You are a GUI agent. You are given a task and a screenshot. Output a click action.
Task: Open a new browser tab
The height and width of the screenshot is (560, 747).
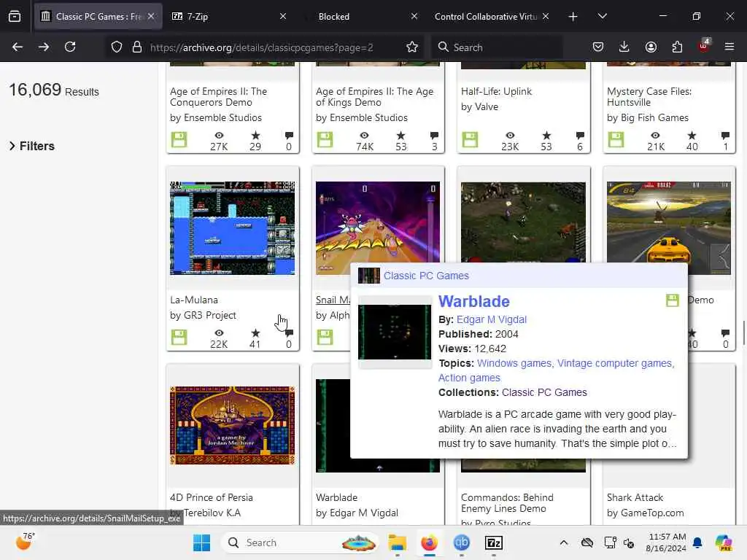[573, 16]
